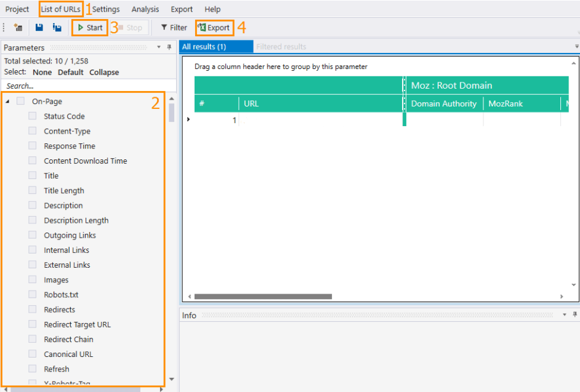Click the Export to Excel toolbar button

[214, 28]
